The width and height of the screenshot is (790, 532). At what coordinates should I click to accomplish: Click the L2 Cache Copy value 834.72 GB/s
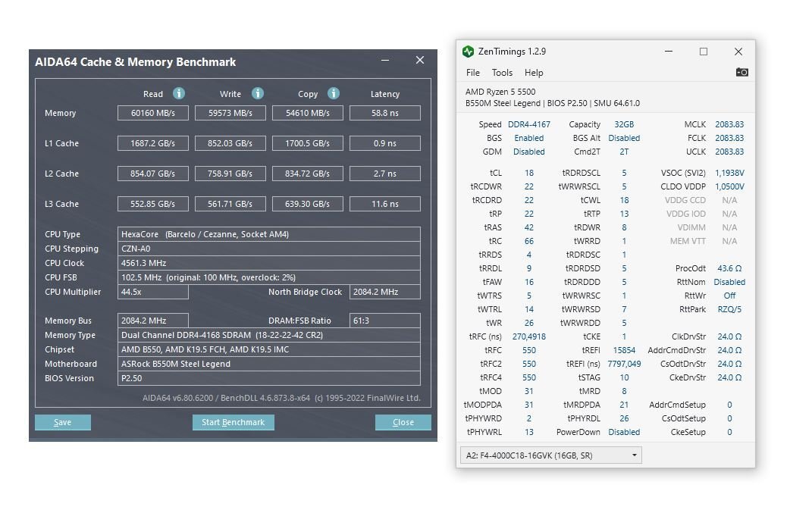[307, 174]
